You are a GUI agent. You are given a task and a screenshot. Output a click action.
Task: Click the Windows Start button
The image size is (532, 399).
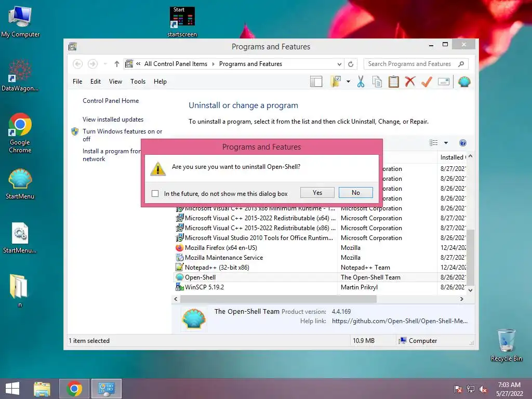pos(12,389)
